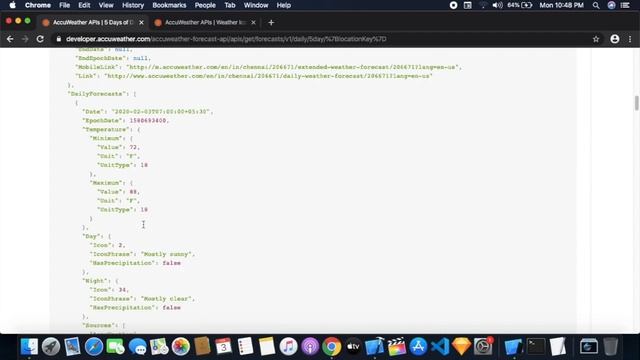The height and width of the screenshot is (360, 640).
Task: Open Apple TV from the dock
Action: [x=353, y=347]
